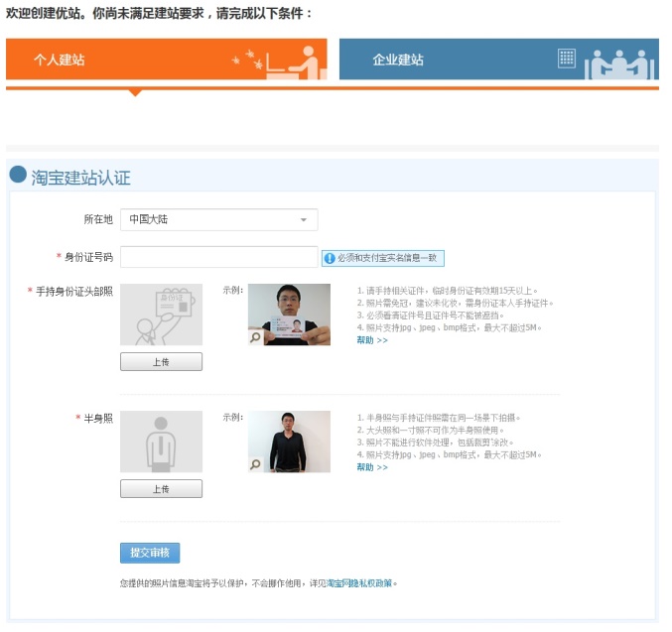Click magnifier icon on ID card example photo
Viewport: 672px width, 632px height.
[x=255, y=337]
